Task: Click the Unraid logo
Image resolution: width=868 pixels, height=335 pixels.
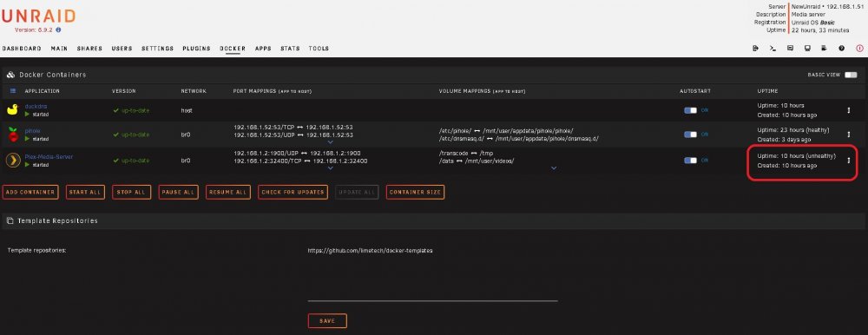Action: [x=38, y=16]
